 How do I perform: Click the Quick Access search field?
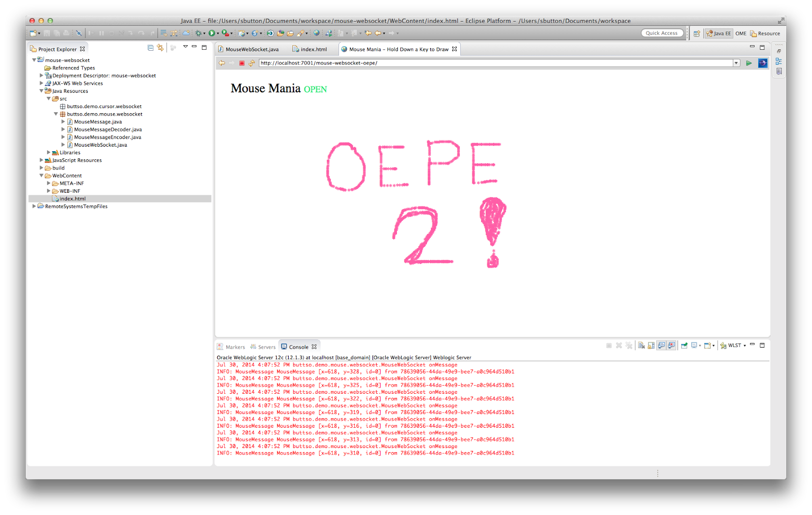(662, 33)
